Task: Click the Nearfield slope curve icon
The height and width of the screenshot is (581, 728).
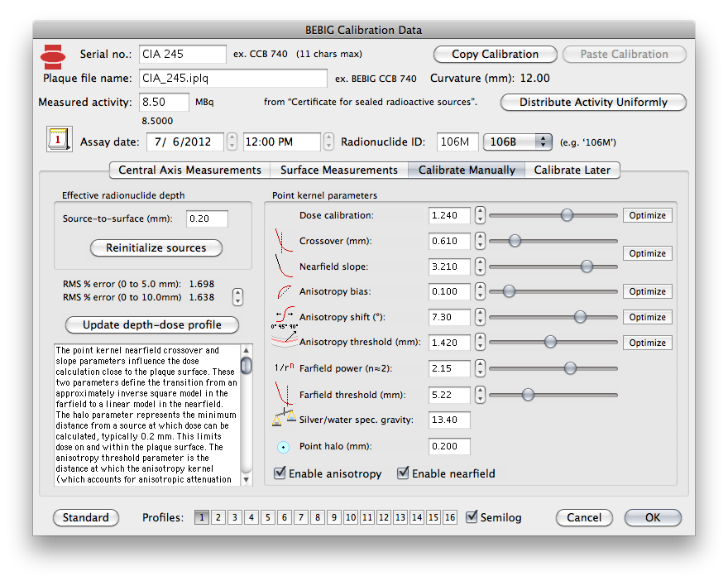Action: (x=284, y=266)
